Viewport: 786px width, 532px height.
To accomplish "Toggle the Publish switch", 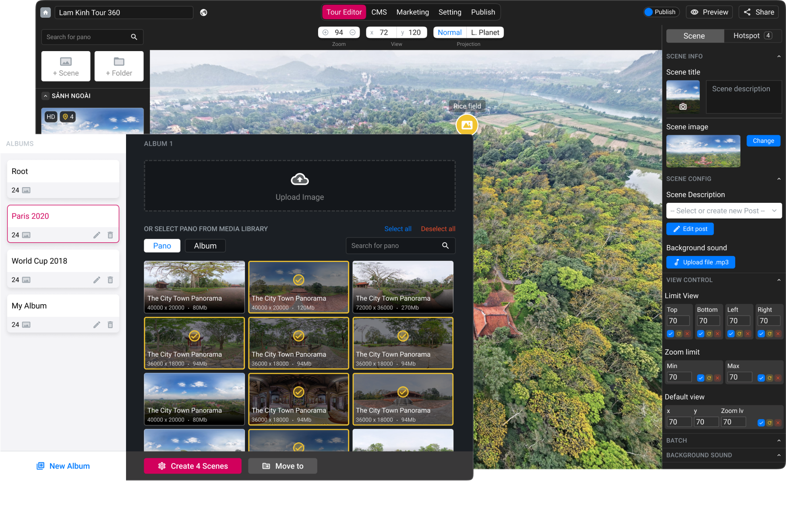I will (x=649, y=12).
